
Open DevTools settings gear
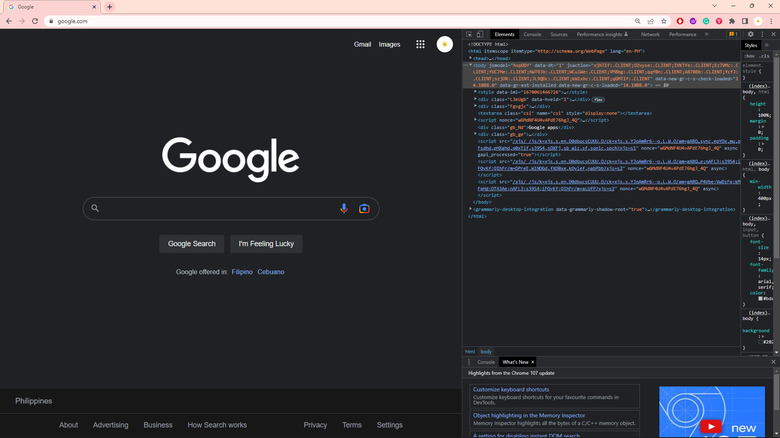click(751, 34)
